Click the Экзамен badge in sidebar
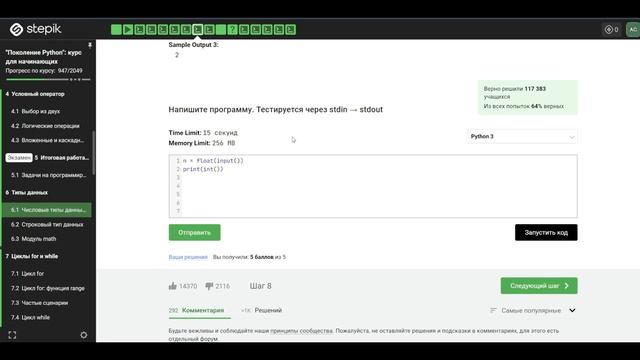Image resolution: width=640 pixels, height=360 pixels. 19,158
